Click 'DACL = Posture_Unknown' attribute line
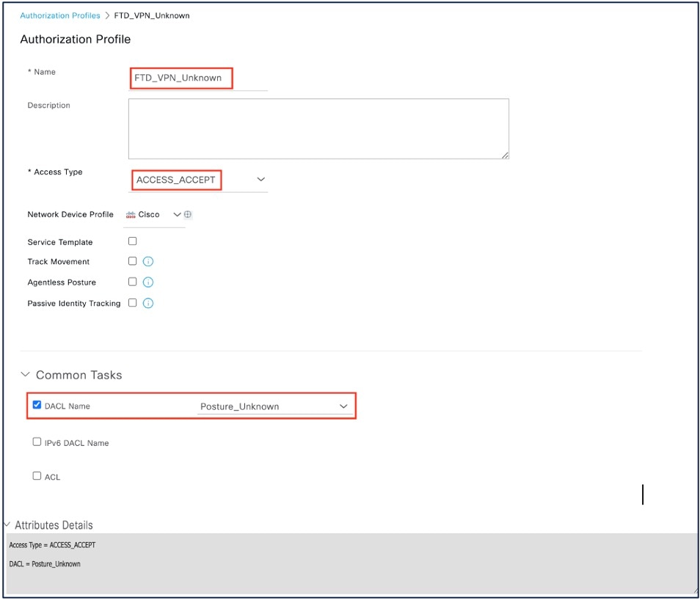Image resolution: width=700 pixels, height=600 pixels. click(45, 564)
